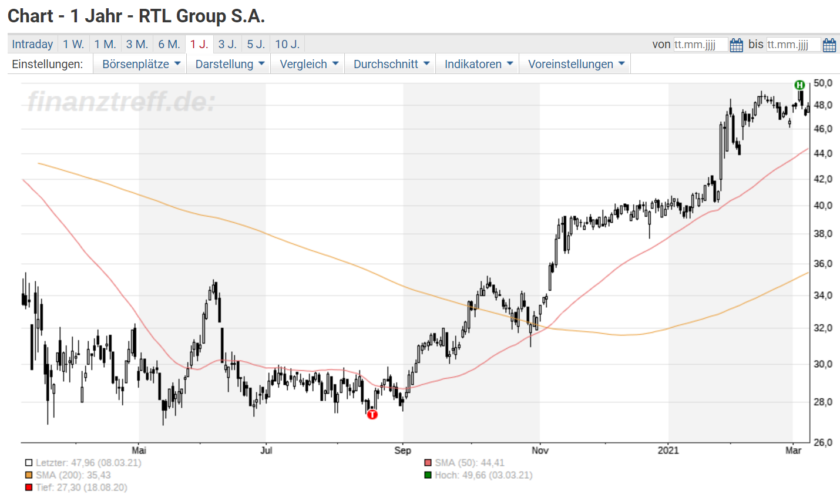This screenshot has height=504, width=840.
Task: Click the green Hoch legend swatch
Action: pyautogui.click(x=428, y=475)
